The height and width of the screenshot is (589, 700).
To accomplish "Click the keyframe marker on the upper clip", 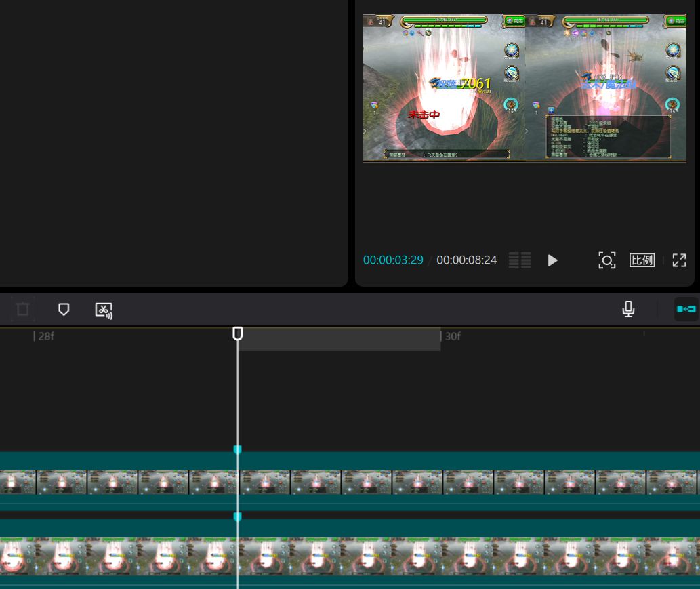I will click(x=237, y=449).
